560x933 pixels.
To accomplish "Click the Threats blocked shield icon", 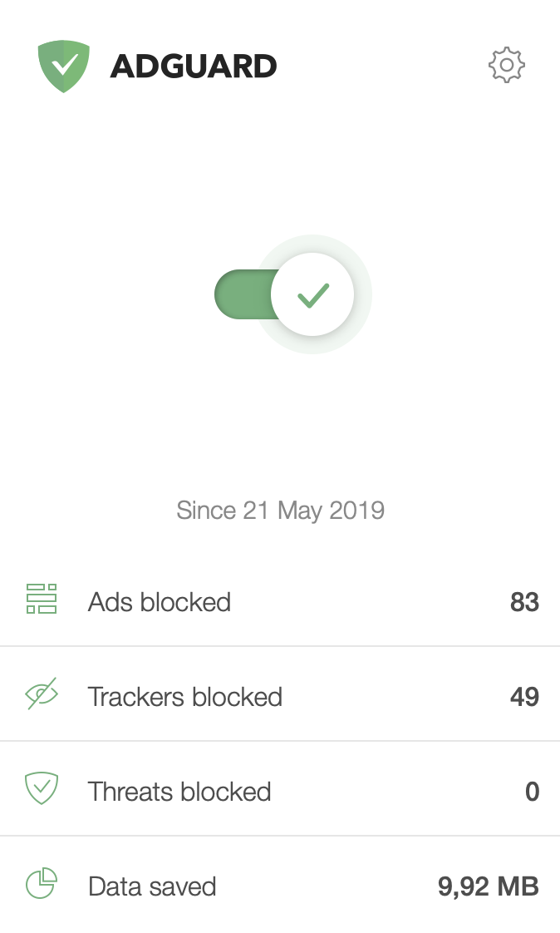I will pyautogui.click(x=42, y=789).
